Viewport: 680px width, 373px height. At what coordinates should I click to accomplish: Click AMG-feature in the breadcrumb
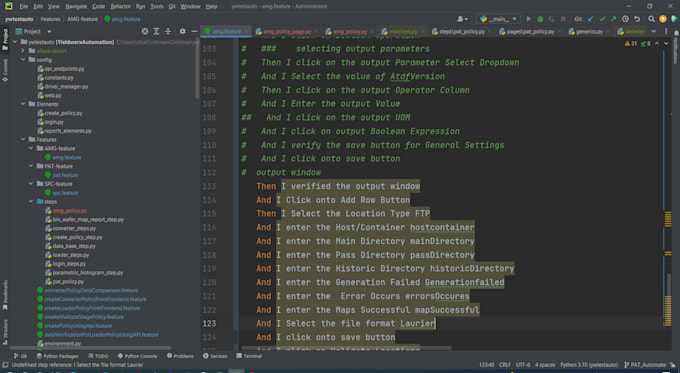pos(82,19)
